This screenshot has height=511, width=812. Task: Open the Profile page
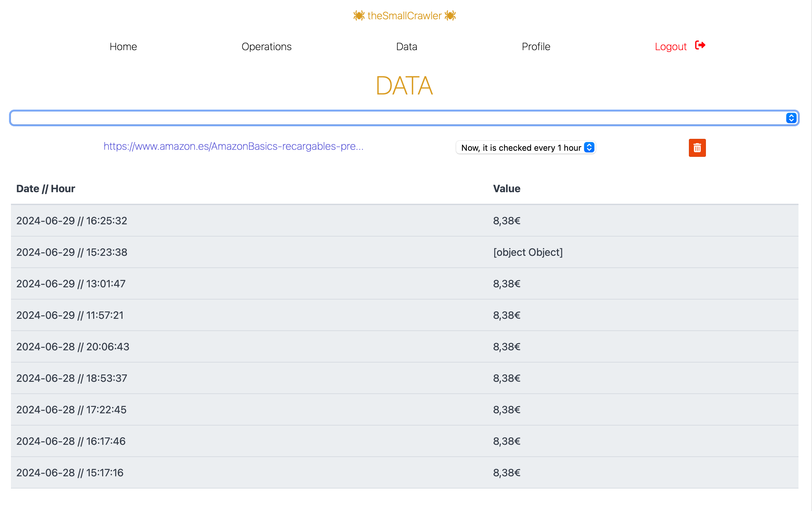(x=536, y=47)
